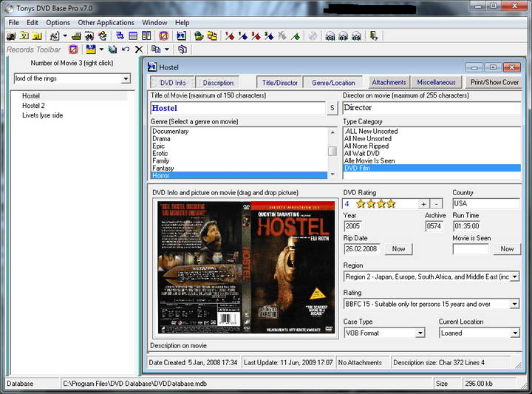Open the Window menu
532x394 pixels.
[154, 23]
